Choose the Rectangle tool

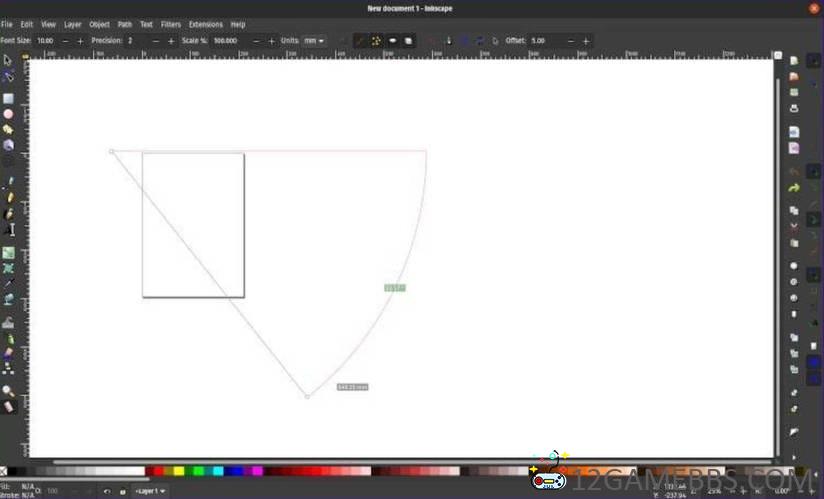click(8, 99)
